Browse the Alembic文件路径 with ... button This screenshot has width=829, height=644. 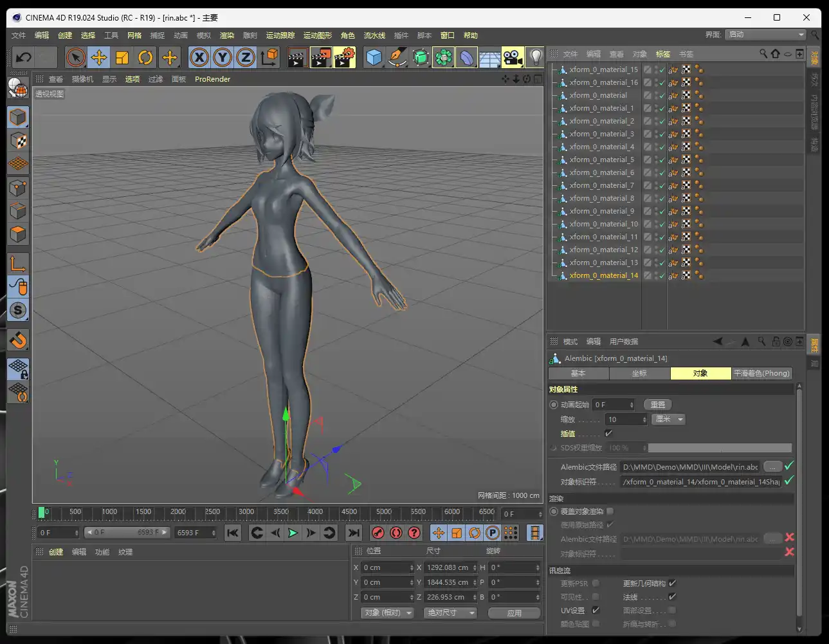click(x=773, y=466)
